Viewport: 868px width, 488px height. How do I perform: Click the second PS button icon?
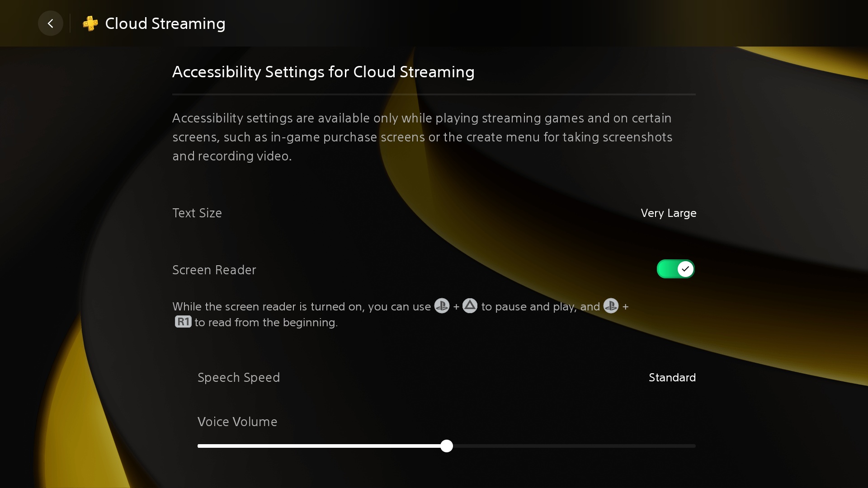click(611, 306)
